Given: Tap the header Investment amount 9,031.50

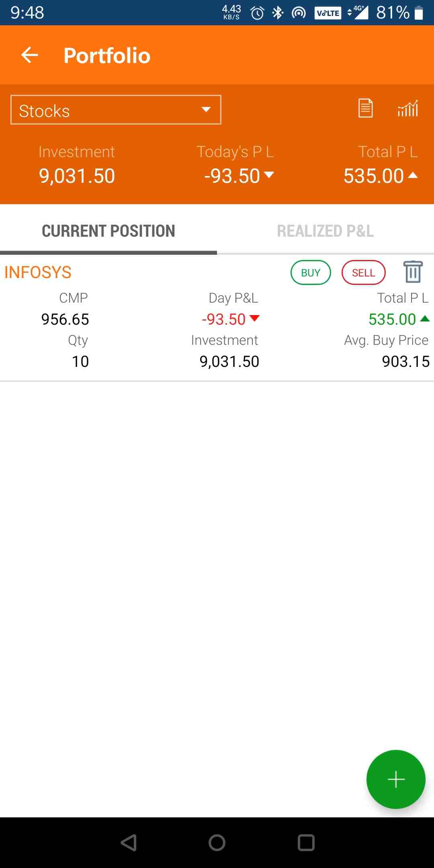Looking at the screenshot, I should click(77, 176).
